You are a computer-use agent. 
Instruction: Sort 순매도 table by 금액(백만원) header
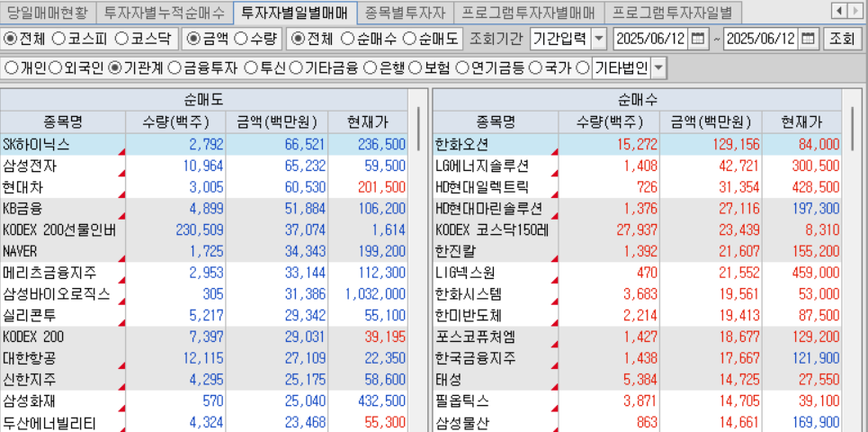pos(277,121)
